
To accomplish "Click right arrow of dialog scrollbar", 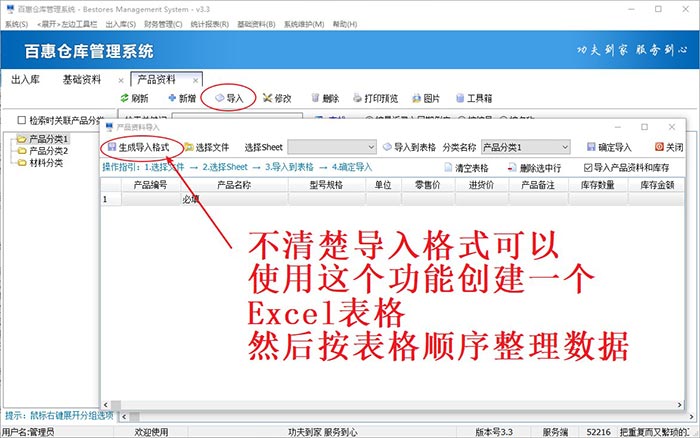I will [680, 405].
